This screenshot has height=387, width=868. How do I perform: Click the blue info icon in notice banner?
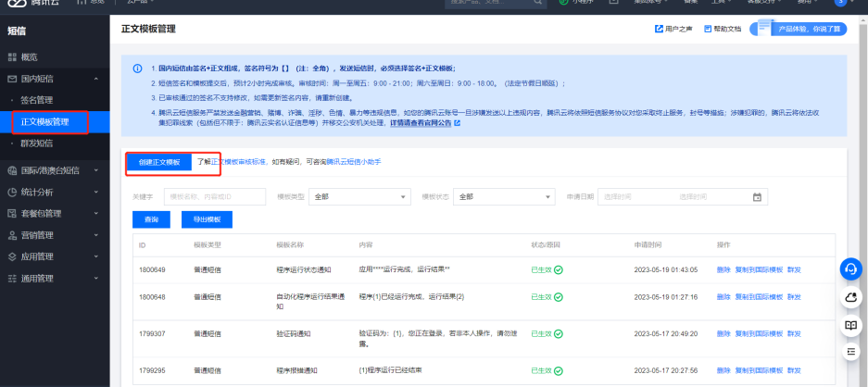tap(137, 69)
